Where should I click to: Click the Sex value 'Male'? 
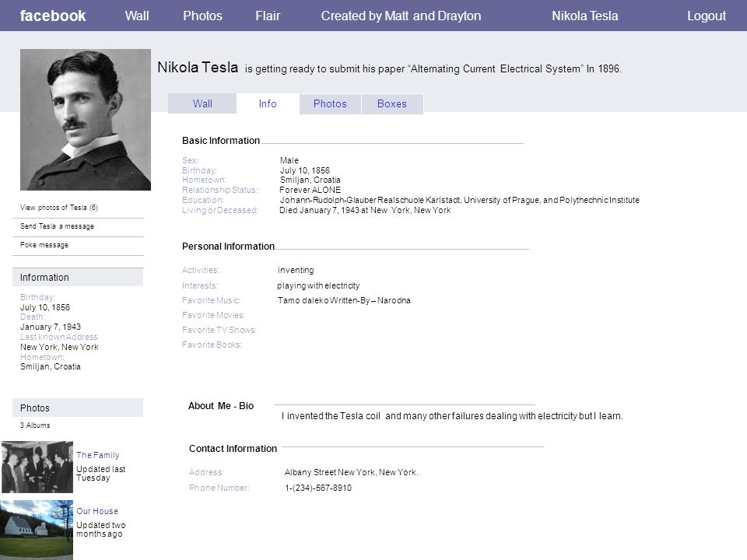pos(289,160)
